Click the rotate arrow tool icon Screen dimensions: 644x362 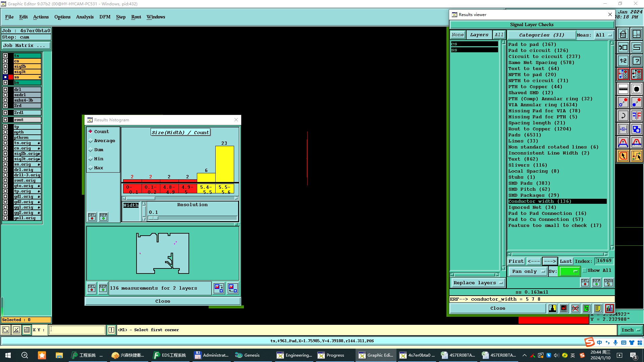pyautogui.click(x=623, y=116)
